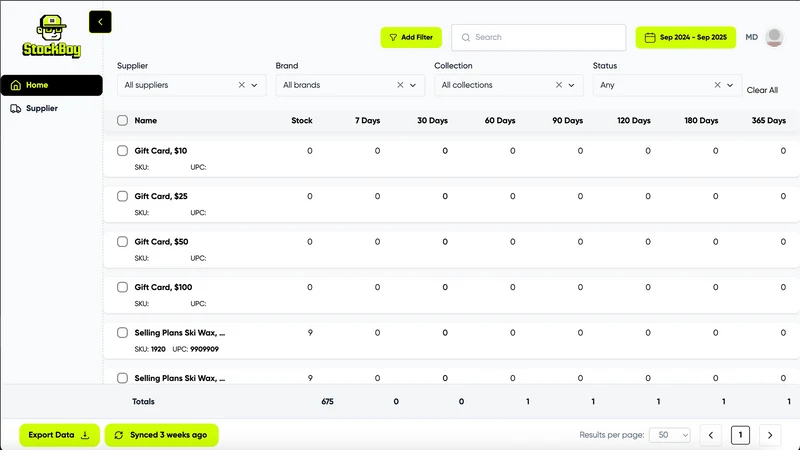Sort by the 180 Days column header
The width and height of the screenshot is (800, 450).
click(x=701, y=120)
